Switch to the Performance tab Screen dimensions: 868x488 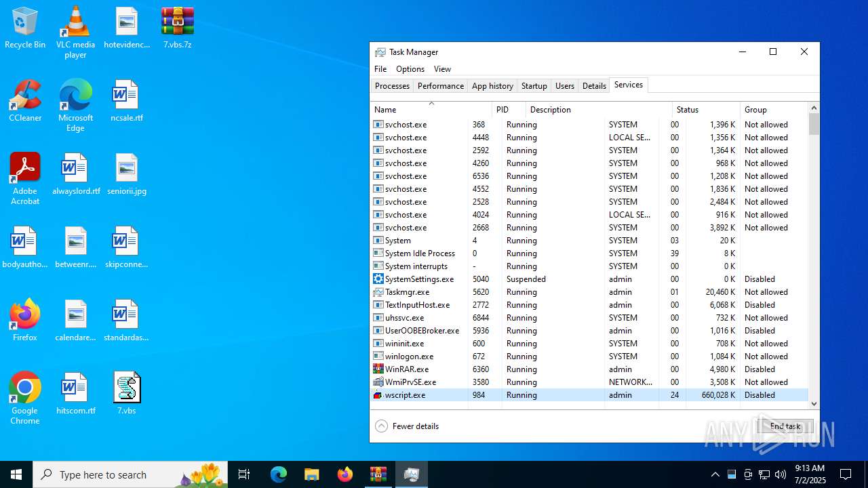click(441, 86)
